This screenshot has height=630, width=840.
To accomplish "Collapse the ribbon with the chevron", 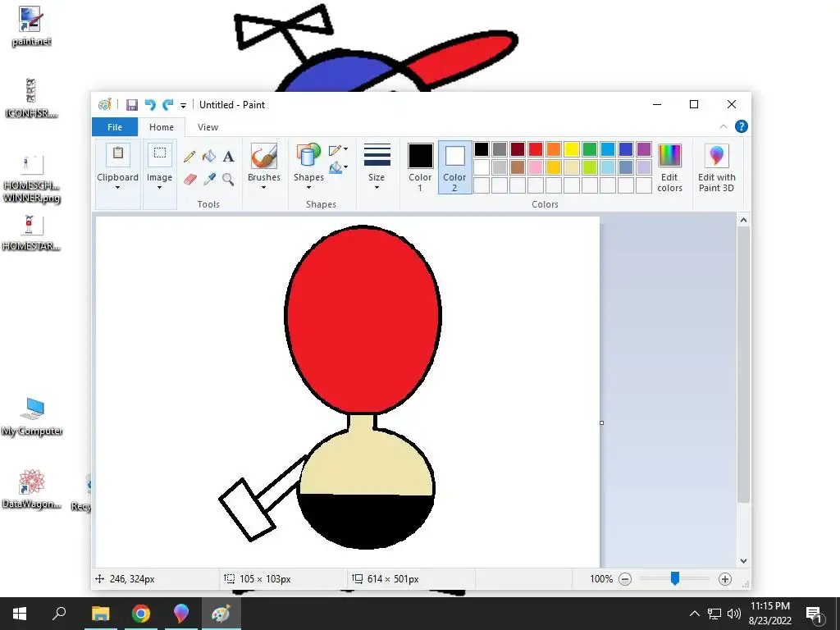I will 724,126.
